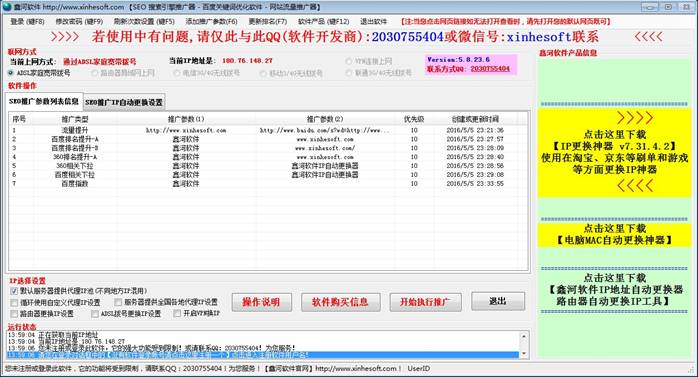Click the status bar http://www.xinhesoft.com link

[x=356, y=369]
